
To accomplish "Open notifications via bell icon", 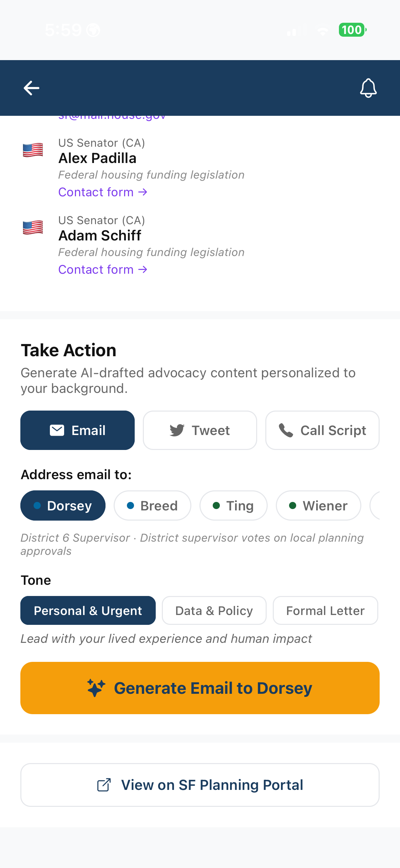I will tap(368, 88).
